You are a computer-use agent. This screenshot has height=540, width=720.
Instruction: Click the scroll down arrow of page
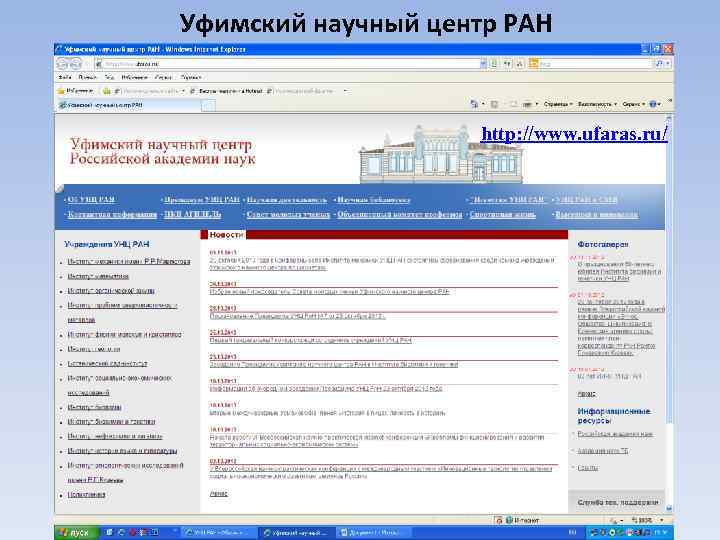pyautogui.click(x=669, y=508)
